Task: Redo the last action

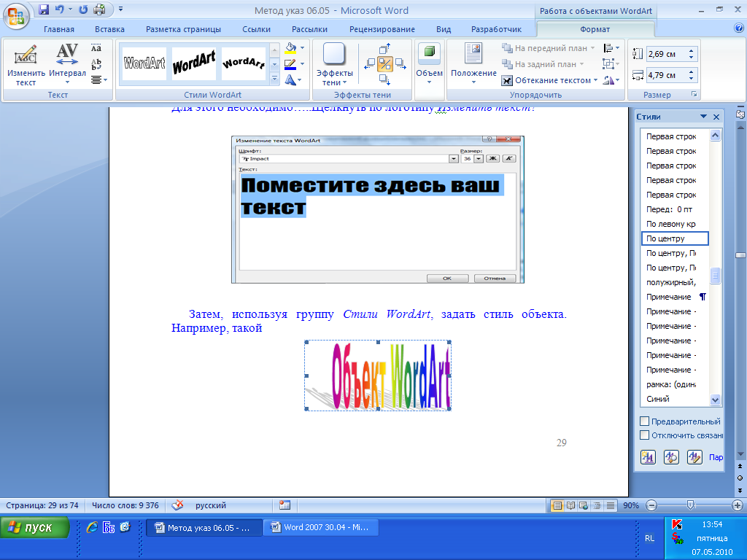Action: point(83,9)
